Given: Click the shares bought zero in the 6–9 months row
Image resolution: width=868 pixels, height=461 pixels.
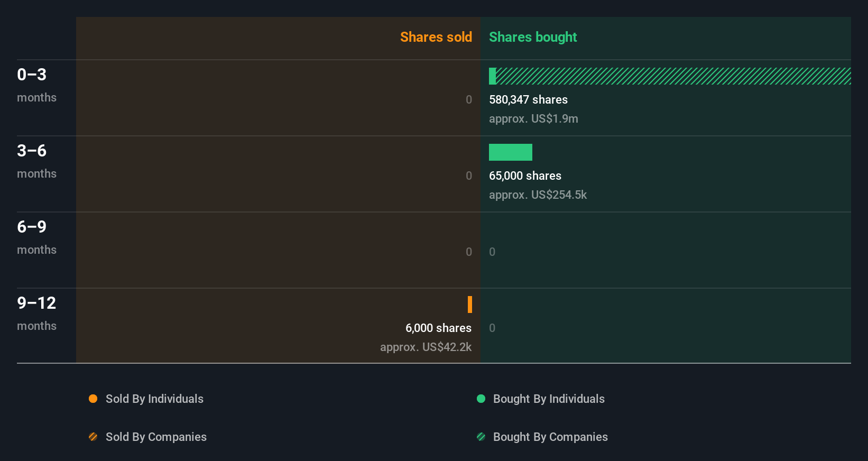Looking at the screenshot, I should pyautogui.click(x=492, y=252).
